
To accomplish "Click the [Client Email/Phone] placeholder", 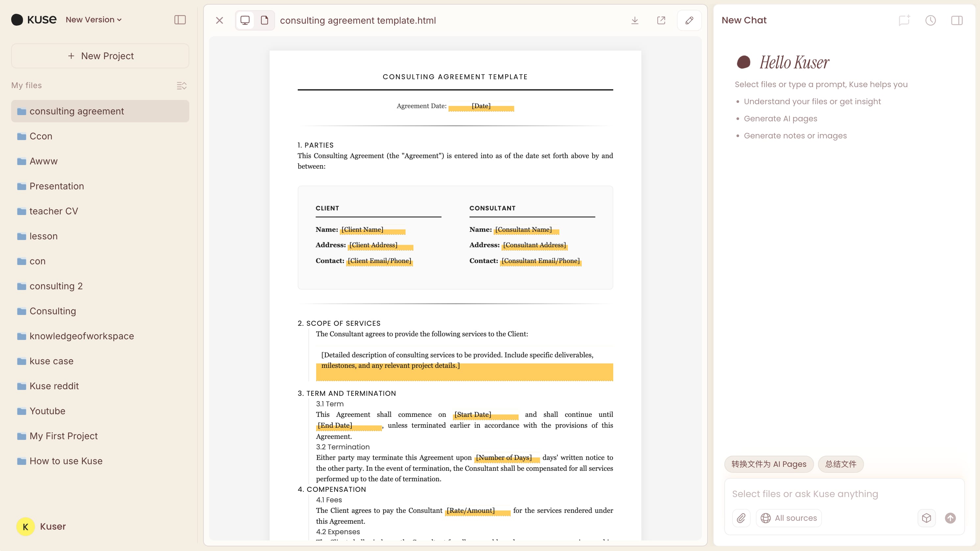I will point(380,261).
